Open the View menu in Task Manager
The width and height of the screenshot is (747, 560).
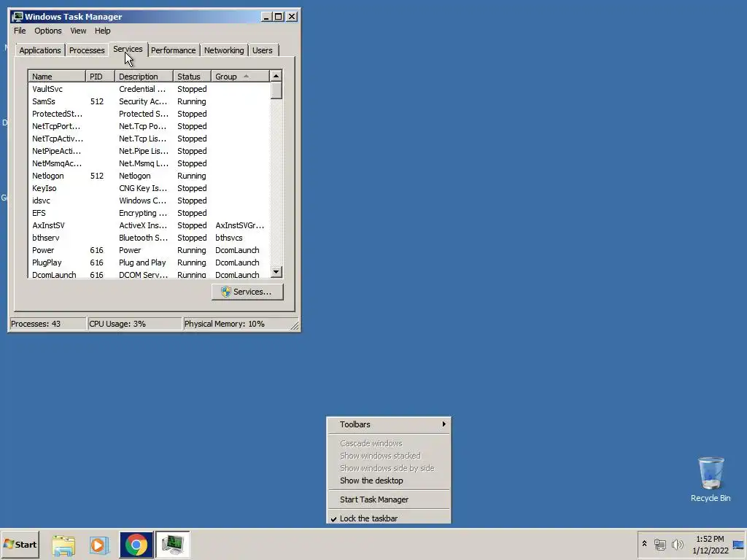78,31
